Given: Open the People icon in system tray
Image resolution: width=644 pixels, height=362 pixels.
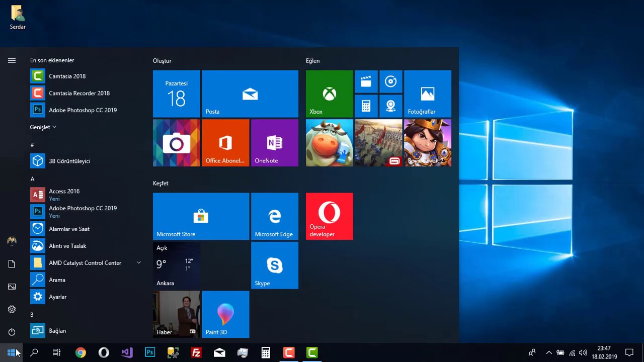Looking at the screenshot, I should [532, 352].
